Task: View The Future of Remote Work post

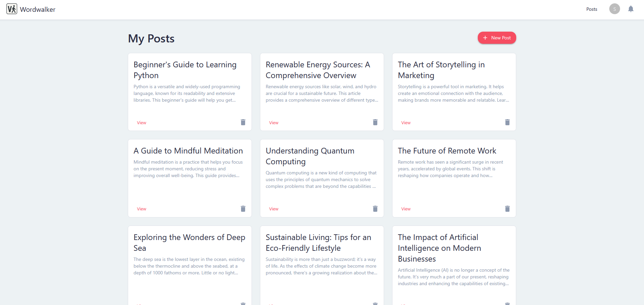Action: (x=406, y=209)
